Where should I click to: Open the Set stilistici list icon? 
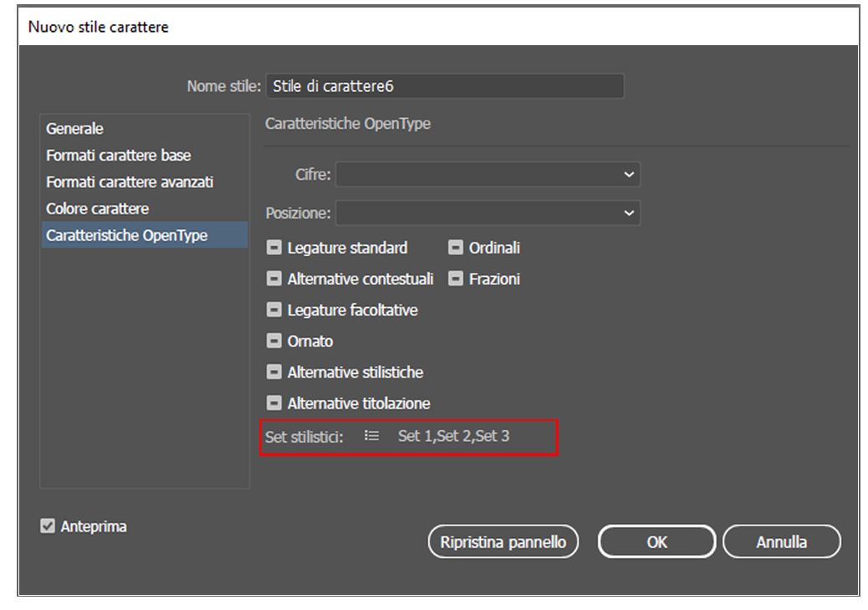pos(372,435)
